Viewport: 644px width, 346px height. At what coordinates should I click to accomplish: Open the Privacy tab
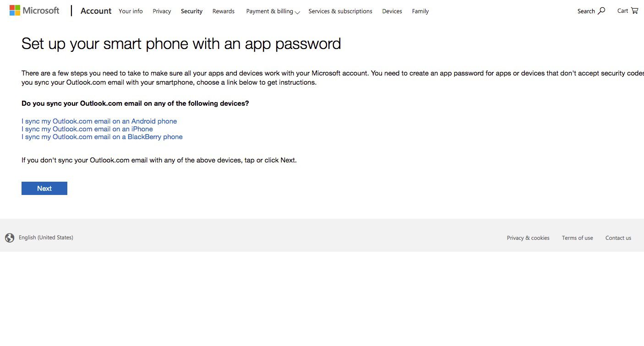pos(162,11)
